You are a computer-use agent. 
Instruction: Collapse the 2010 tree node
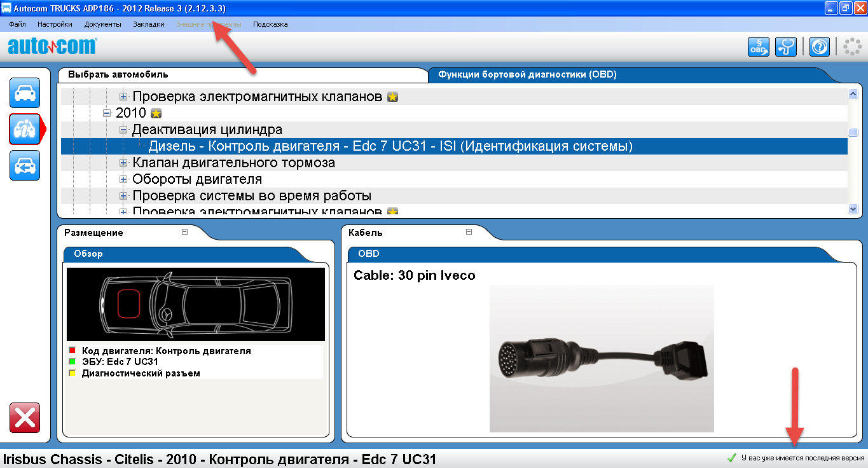(x=107, y=113)
